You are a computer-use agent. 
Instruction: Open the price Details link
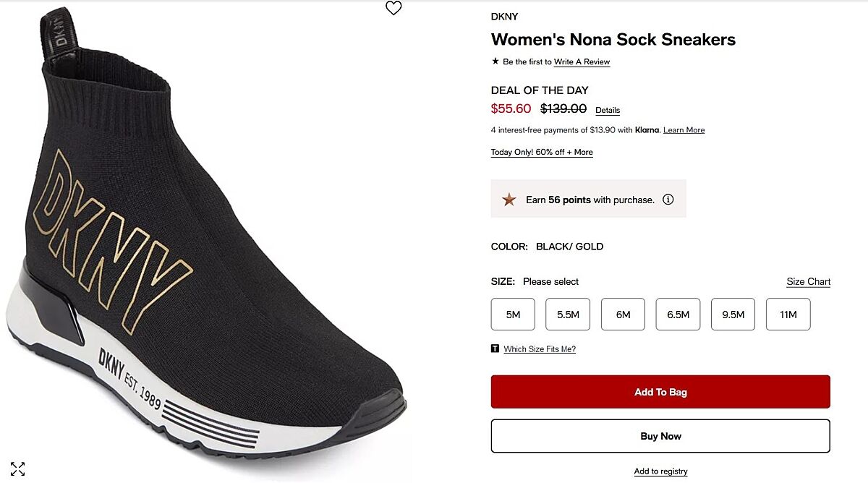click(x=608, y=111)
